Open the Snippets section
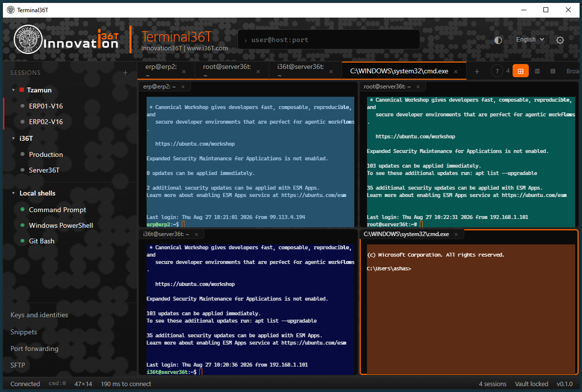Viewport: 582px width, 392px height. (x=24, y=332)
